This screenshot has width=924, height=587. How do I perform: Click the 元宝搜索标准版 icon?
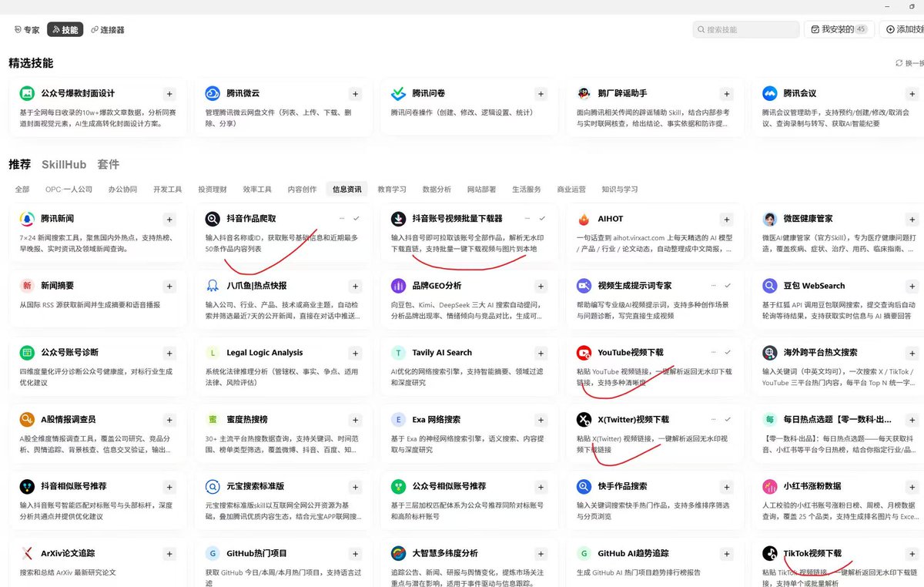pyautogui.click(x=213, y=487)
